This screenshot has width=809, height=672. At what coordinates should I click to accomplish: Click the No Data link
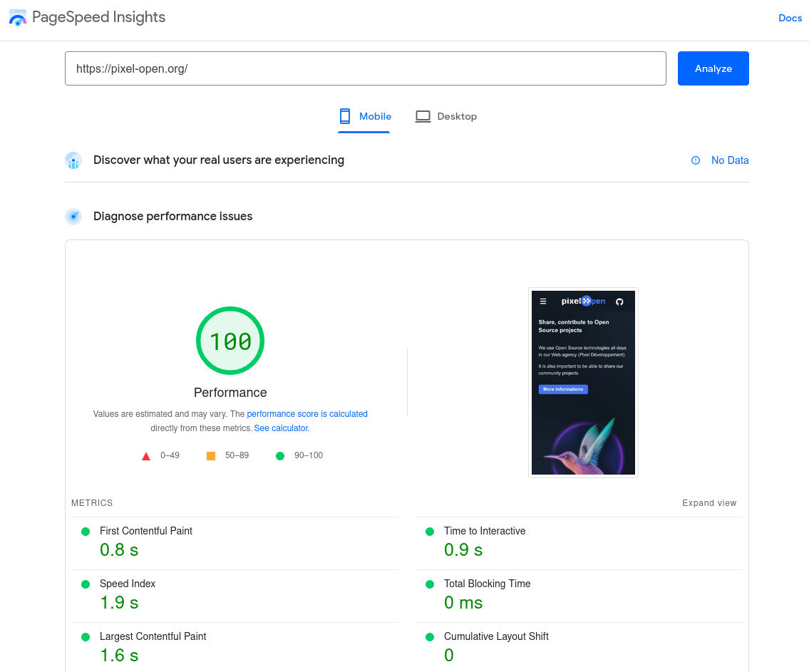[730, 160]
